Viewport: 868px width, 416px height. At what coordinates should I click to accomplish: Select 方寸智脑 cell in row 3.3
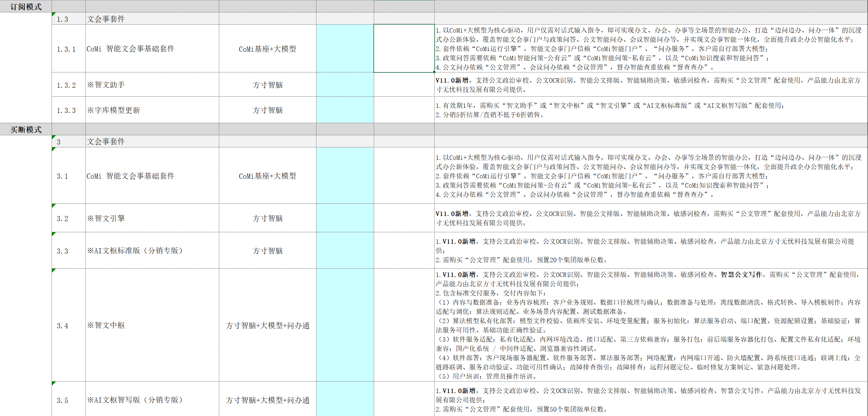(268, 250)
